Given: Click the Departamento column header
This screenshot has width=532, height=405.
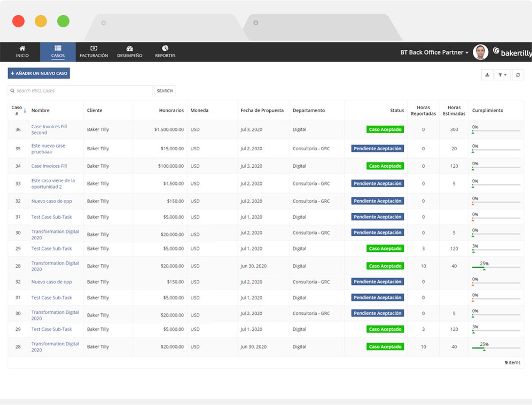Looking at the screenshot, I should pos(309,110).
